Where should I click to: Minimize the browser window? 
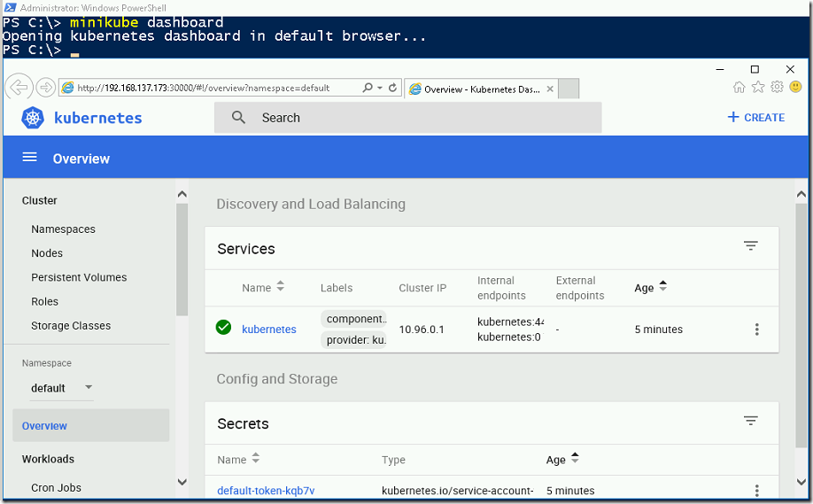click(720, 69)
